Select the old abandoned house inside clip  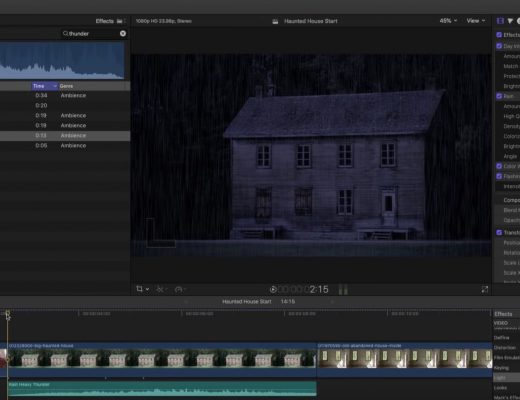tap(405, 360)
